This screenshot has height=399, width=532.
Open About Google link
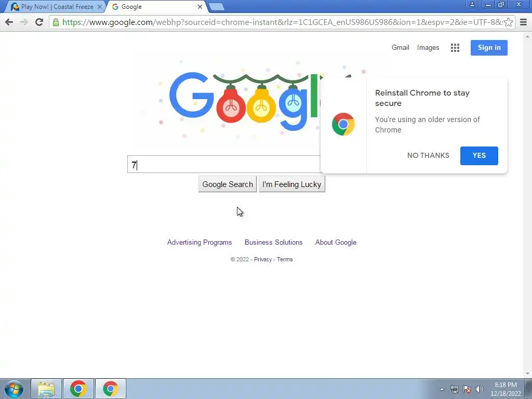click(336, 242)
